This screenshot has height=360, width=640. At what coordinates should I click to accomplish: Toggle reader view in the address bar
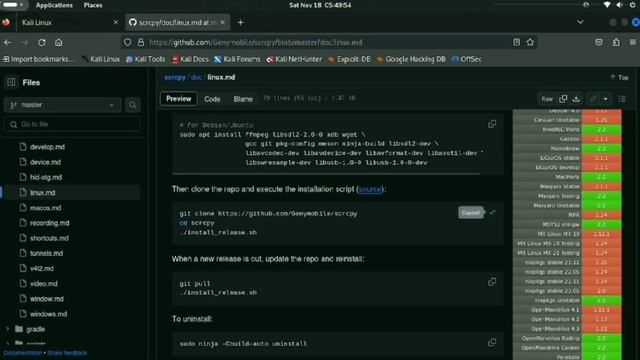[x=517, y=42]
